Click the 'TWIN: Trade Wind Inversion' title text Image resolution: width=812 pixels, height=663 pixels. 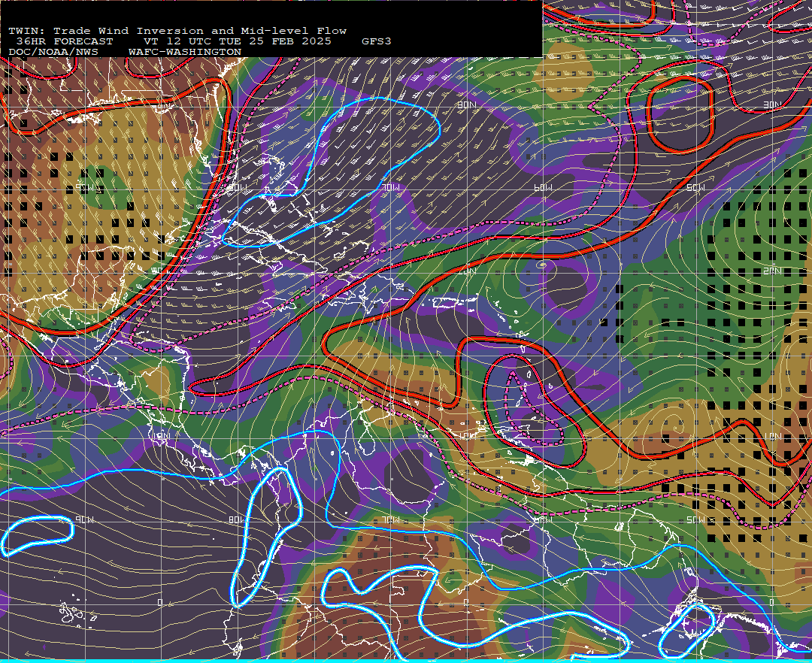click(106, 31)
